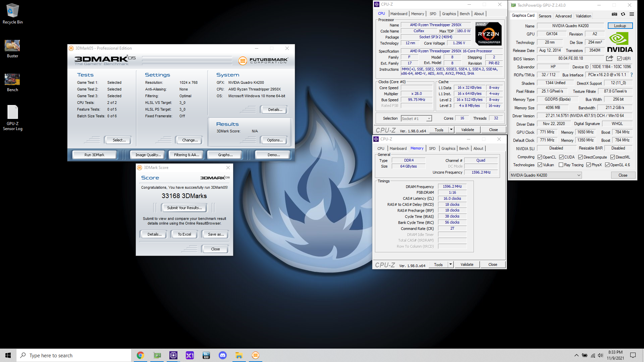Toggle the DirectML checkbox
This screenshot has height=362, width=644.
[612, 157]
